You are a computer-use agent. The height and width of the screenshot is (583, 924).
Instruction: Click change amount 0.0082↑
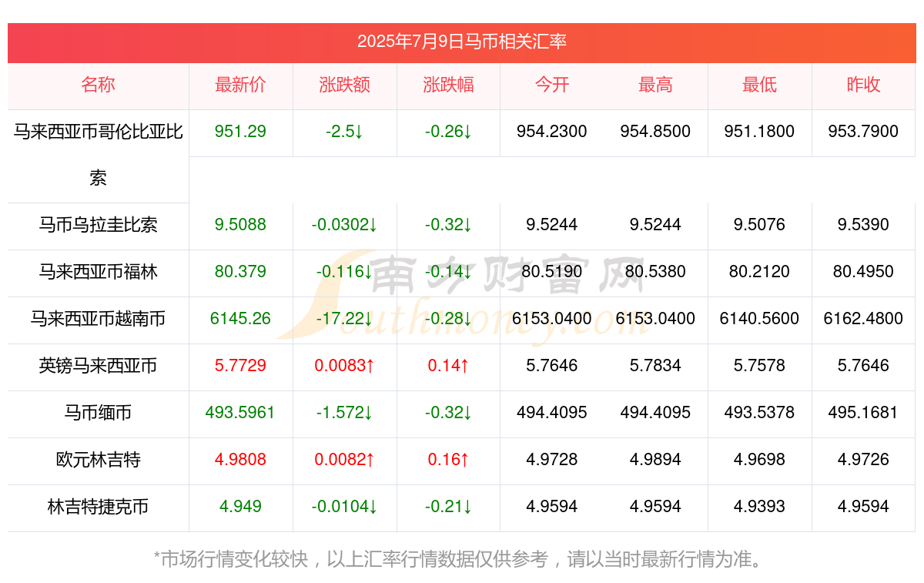point(345,460)
